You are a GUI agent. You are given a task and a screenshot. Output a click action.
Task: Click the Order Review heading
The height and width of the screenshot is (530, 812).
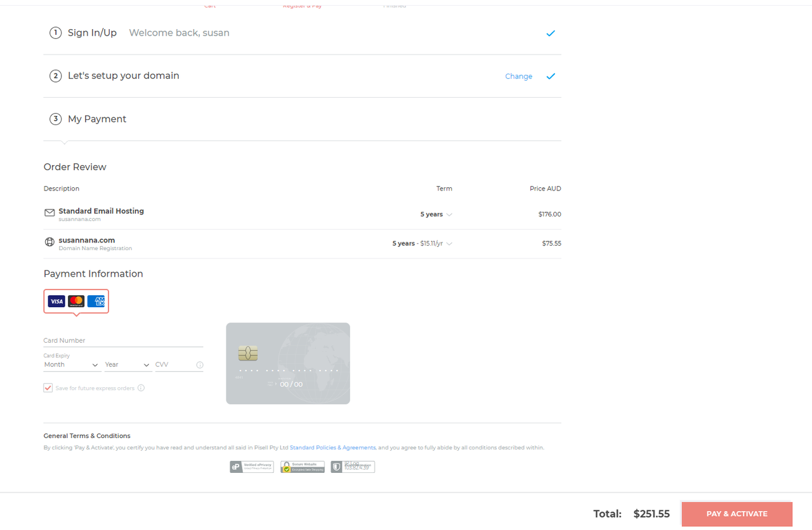pyautogui.click(x=75, y=167)
